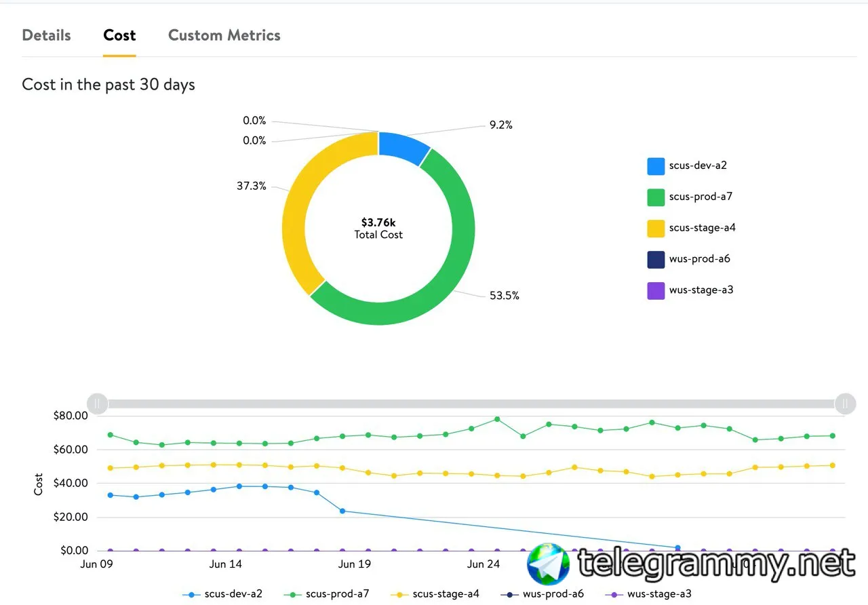Click the right range slider handle
This screenshot has height=605, width=868.
845,404
